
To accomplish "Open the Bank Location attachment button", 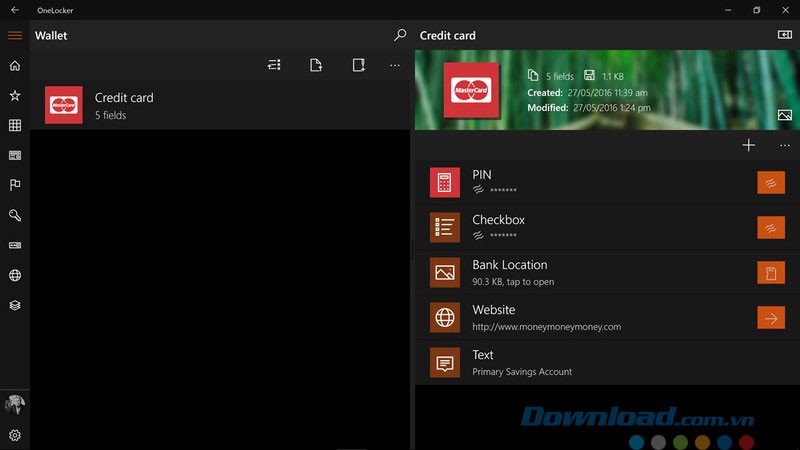I will 771,273.
